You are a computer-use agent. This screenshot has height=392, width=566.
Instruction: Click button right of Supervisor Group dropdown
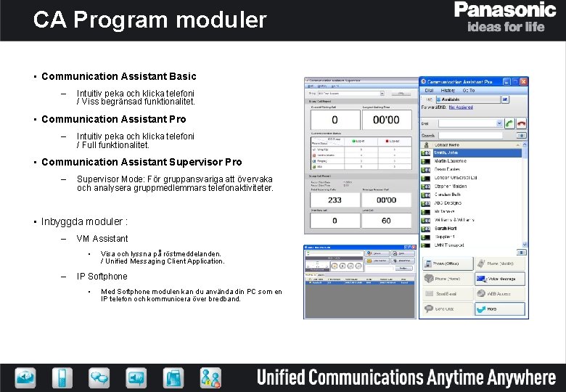click(x=401, y=94)
